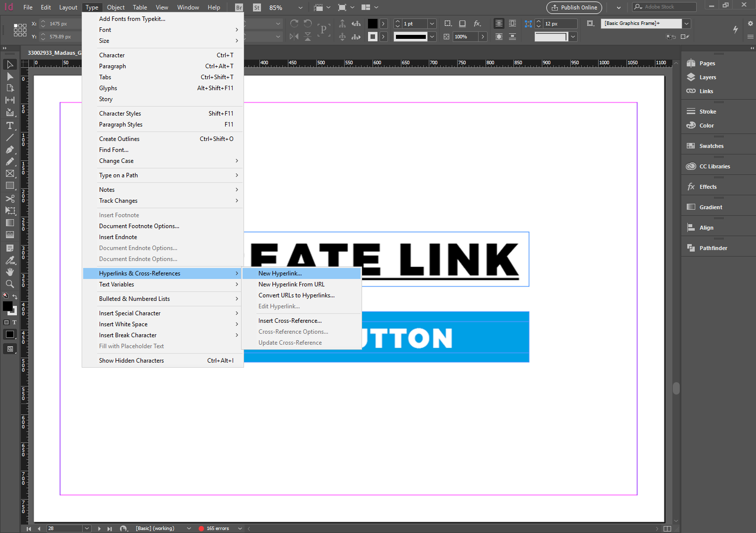
Task: Click the black fill color swatch
Action: click(x=373, y=23)
